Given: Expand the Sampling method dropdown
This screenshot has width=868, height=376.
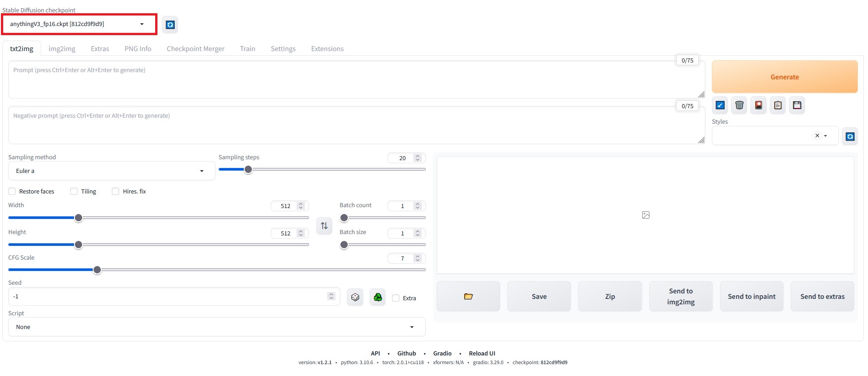Looking at the screenshot, I should click(x=111, y=171).
